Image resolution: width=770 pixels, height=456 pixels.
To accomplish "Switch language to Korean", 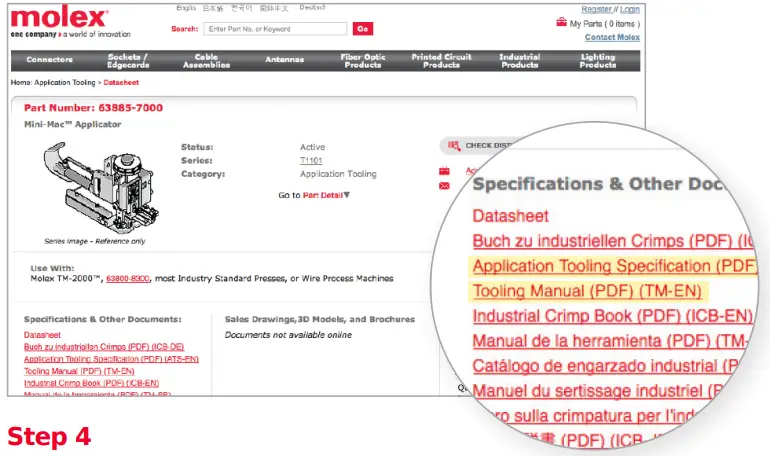I will click(x=242, y=8).
